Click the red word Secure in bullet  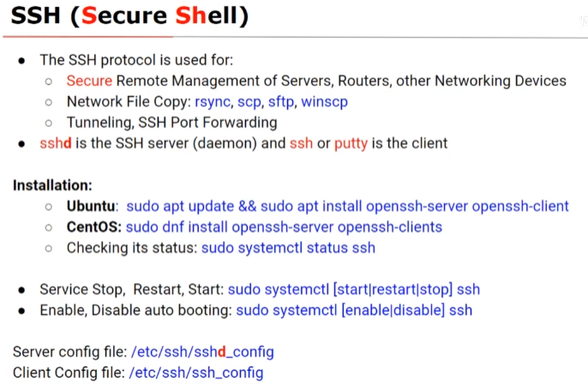pyautogui.click(x=89, y=81)
